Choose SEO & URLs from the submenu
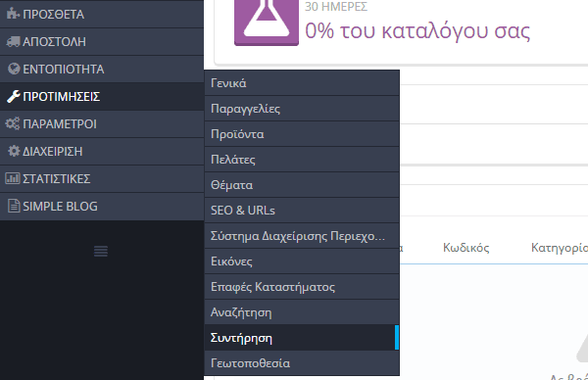The height and width of the screenshot is (380, 588). click(302, 211)
